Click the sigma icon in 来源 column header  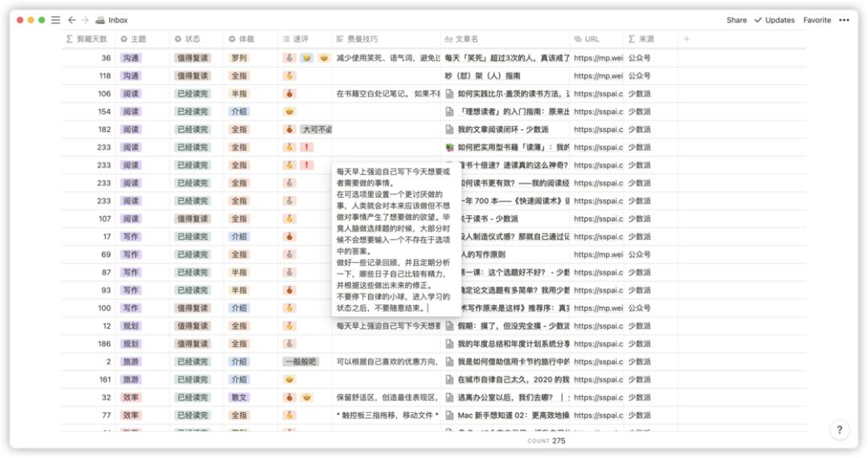point(632,39)
